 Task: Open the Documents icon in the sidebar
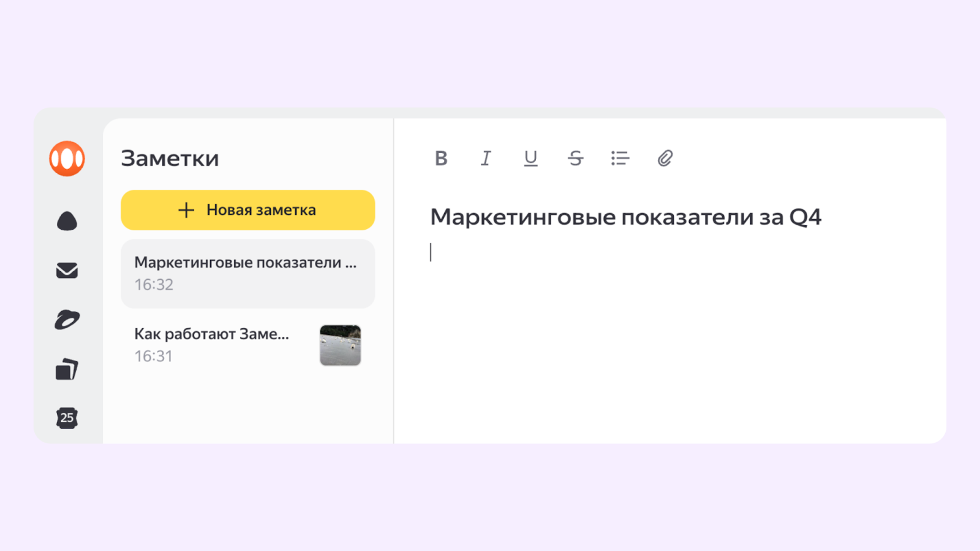pyautogui.click(x=67, y=368)
